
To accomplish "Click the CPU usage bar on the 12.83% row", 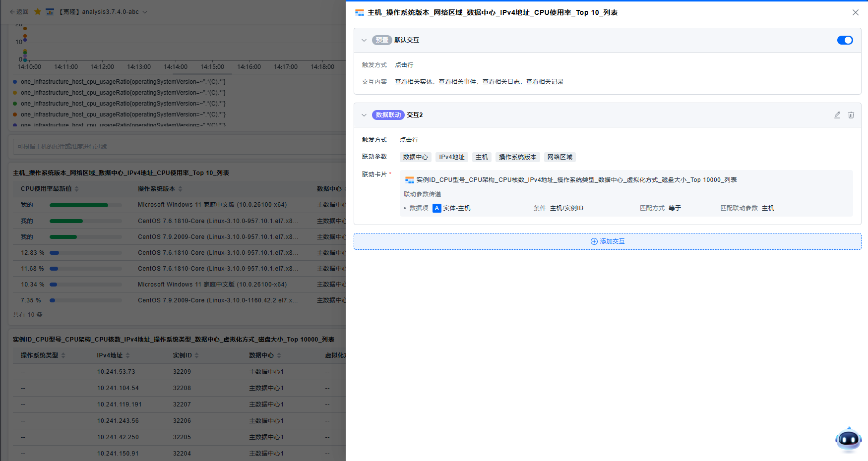I will coord(55,252).
